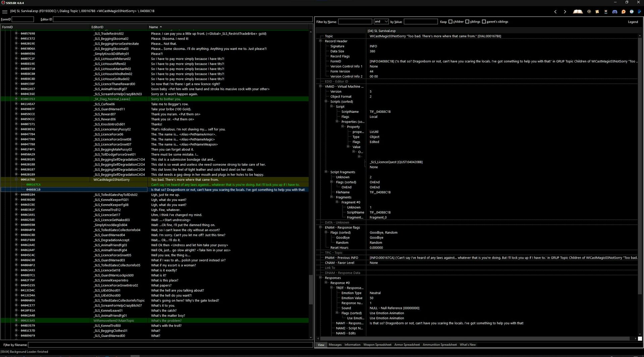Focus the Filter by Name field
Screen dimensions: 644x357
[x=355, y=21]
